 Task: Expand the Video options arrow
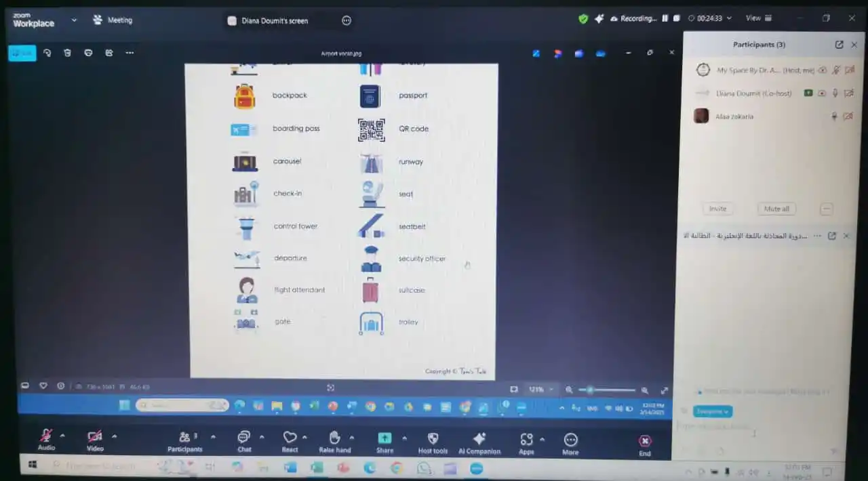pyautogui.click(x=114, y=436)
